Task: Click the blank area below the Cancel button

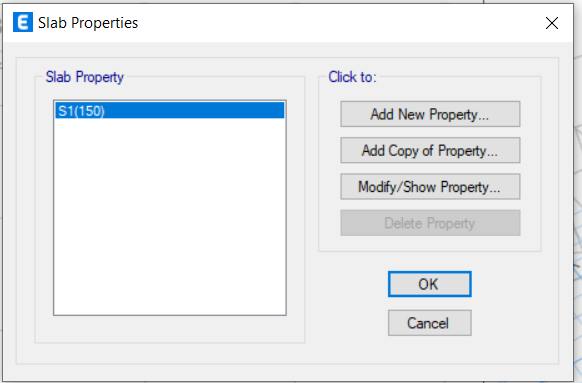Action: 429,350
